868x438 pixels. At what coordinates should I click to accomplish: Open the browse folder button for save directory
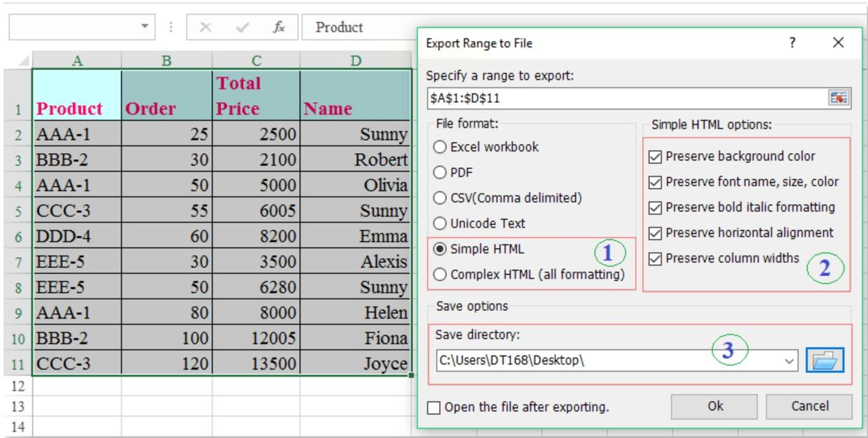pyautogui.click(x=825, y=362)
